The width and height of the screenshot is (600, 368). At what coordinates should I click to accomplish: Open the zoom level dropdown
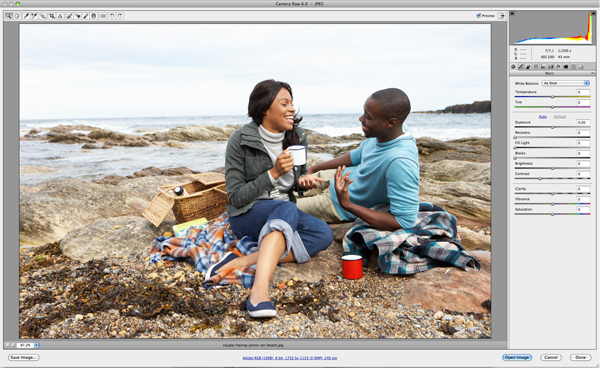(37, 345)
